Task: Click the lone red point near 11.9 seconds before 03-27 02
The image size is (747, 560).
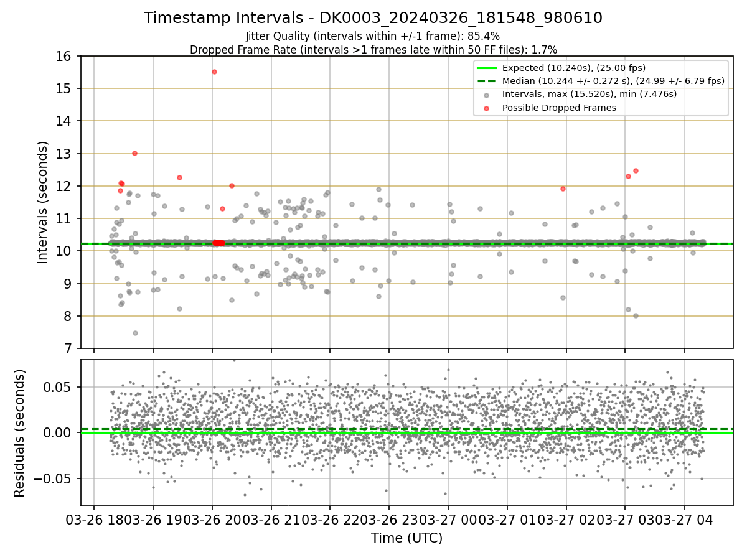Action: point(563,189)
